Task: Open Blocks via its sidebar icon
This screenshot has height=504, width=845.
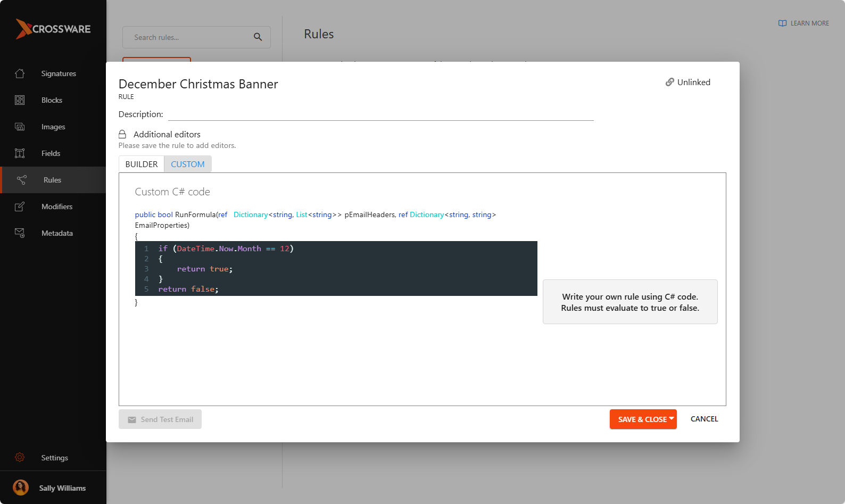Action: click(x=20, y=100)
